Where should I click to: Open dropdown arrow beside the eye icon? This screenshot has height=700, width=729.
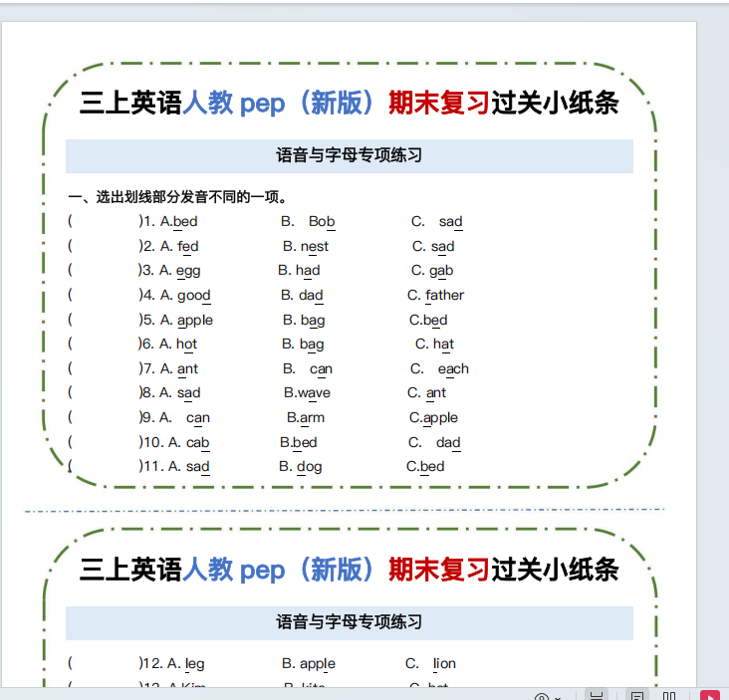(558, 697)
